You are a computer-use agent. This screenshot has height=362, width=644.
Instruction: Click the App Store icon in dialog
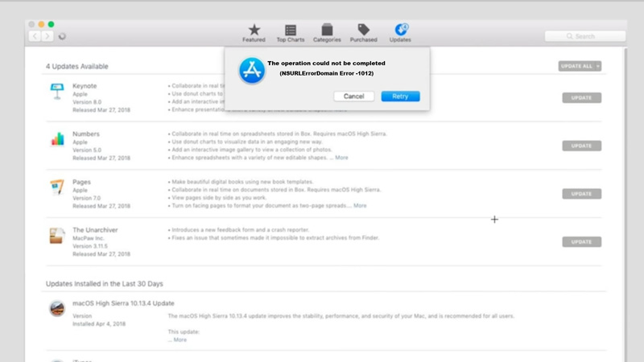(x=252, y=71)
